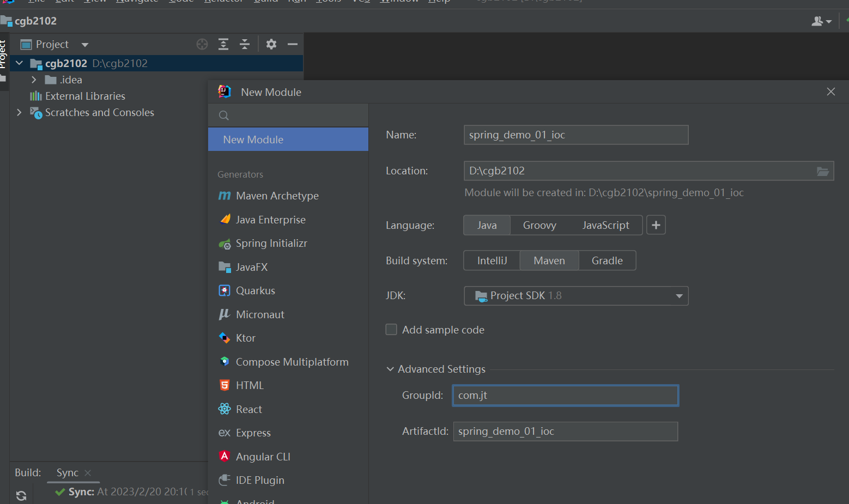
Task: Close the Sync build tab
Action: (88, 473)
